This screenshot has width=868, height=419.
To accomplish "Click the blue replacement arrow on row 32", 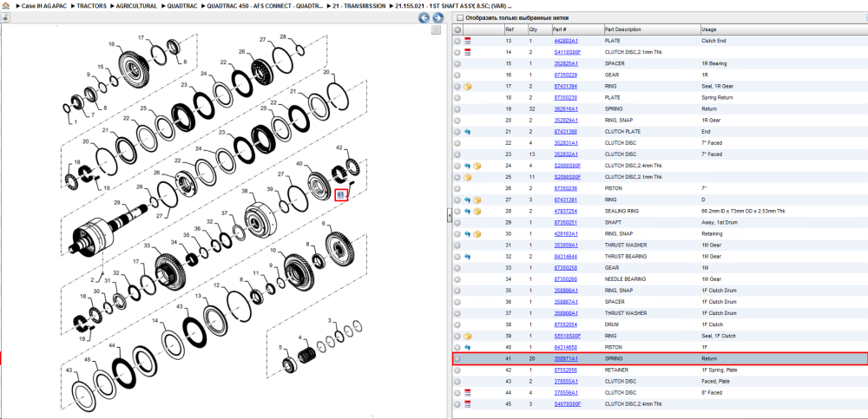I will [x=468, y=256].
